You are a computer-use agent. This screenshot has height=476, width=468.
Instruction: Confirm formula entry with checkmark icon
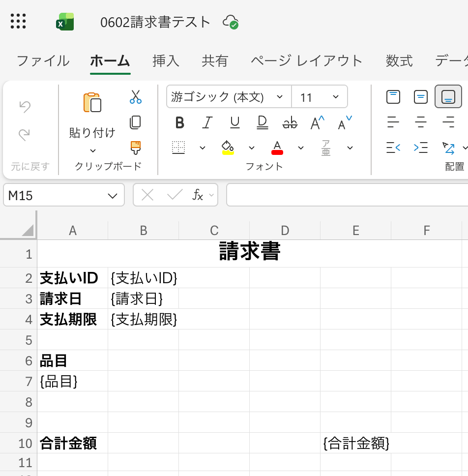pyautogui.click(x=175, y=195)
